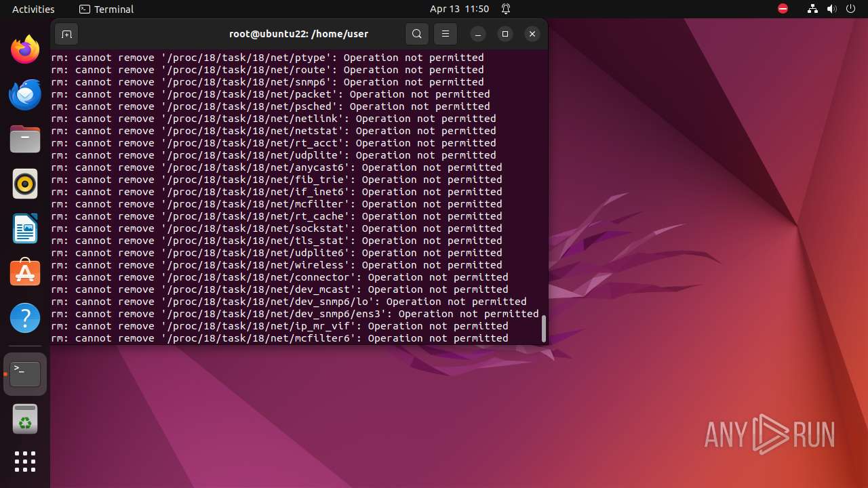Click the line containing '/net/tls_stat'

click(x=277, y=241)
